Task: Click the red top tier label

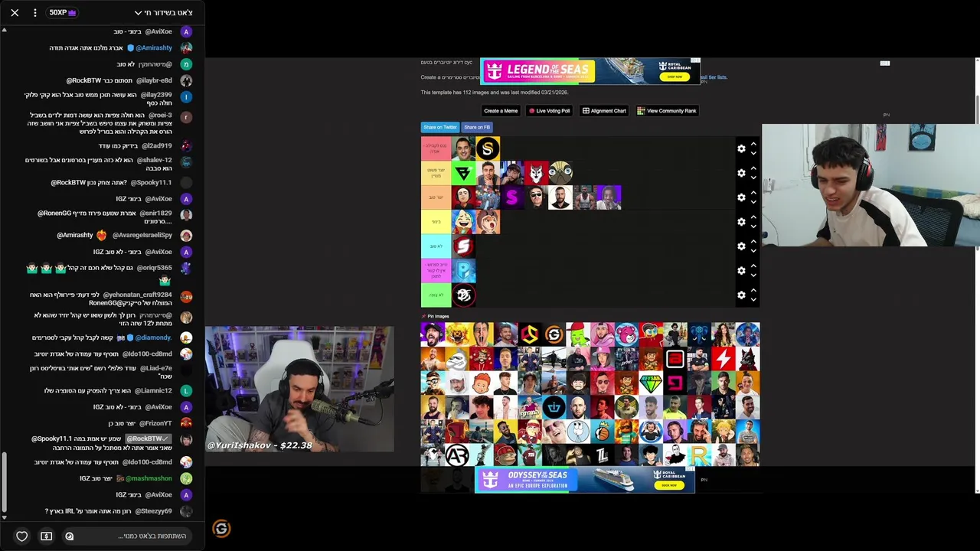Action: click(x=436, y=148)
